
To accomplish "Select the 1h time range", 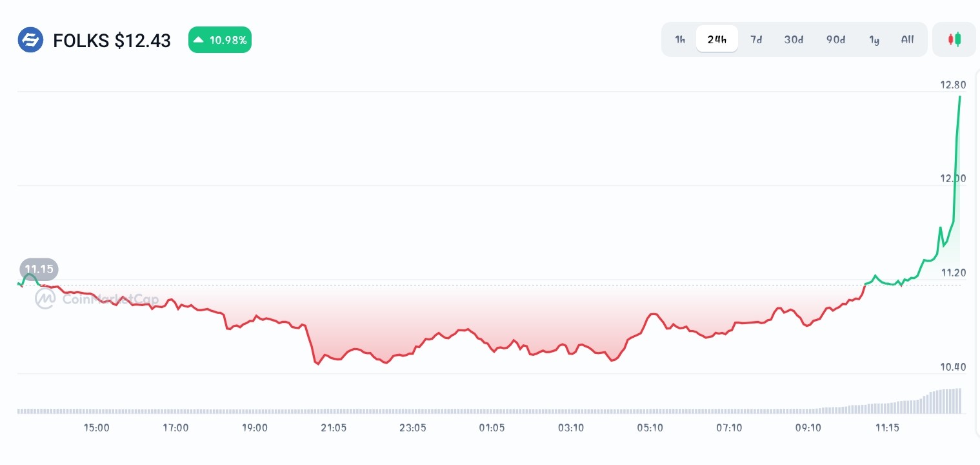I will point(680,39).
